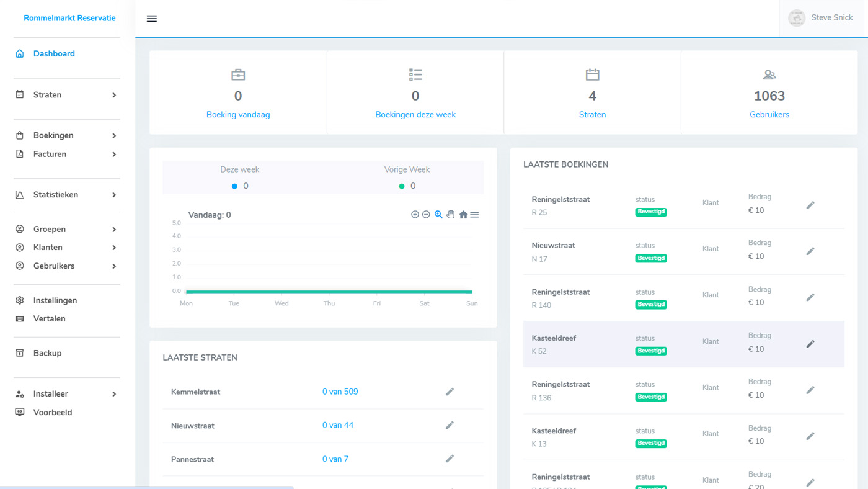This screenshot has height=489, width=868.
Task: Open Steve Snick user profile menu
Action: pos(821,18)
